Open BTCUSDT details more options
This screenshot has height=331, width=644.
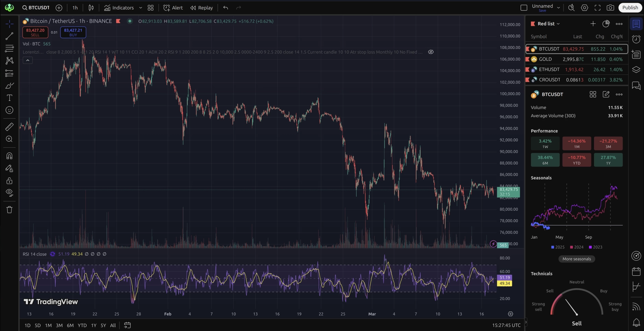pos(619,94)
